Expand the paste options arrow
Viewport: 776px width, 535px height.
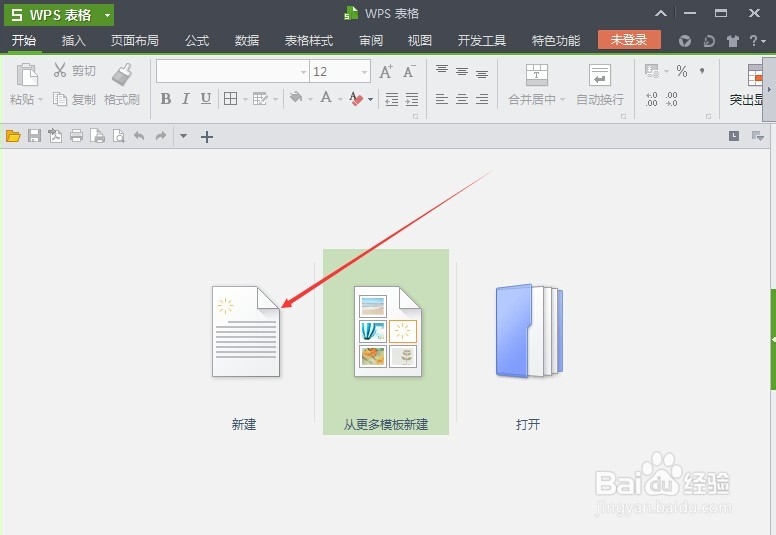[x=41, y=99]
